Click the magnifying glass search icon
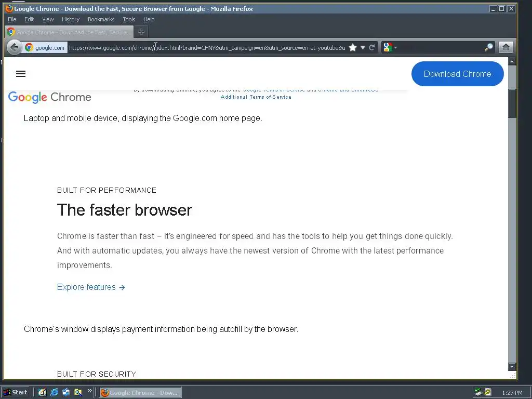This screenshot has height=399, width=532. pos(488,47)
